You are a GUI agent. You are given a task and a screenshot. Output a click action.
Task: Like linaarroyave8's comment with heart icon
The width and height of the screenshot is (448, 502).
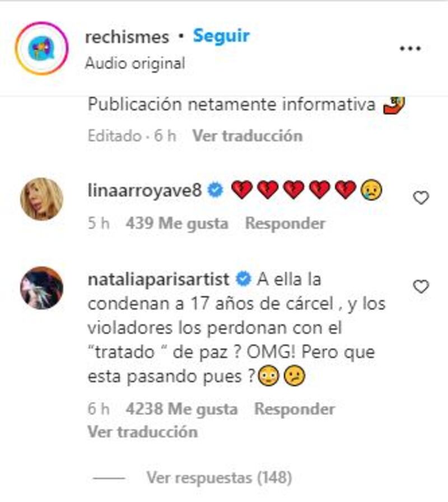tap(421, 198)
